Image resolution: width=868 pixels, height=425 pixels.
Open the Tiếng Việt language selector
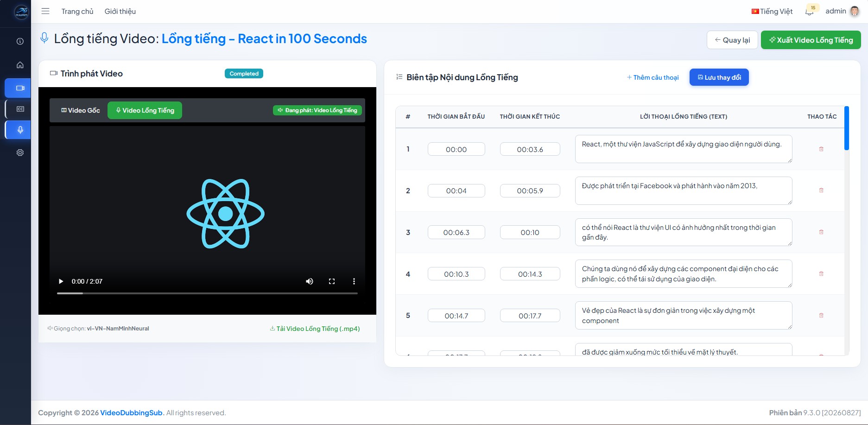772,11
